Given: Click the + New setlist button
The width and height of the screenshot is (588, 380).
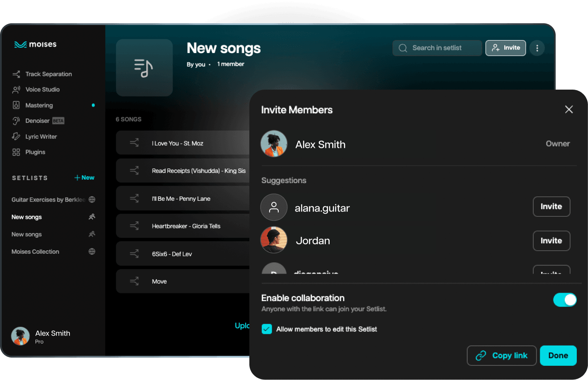Looking at the screenshot, I should pos(84,178).
